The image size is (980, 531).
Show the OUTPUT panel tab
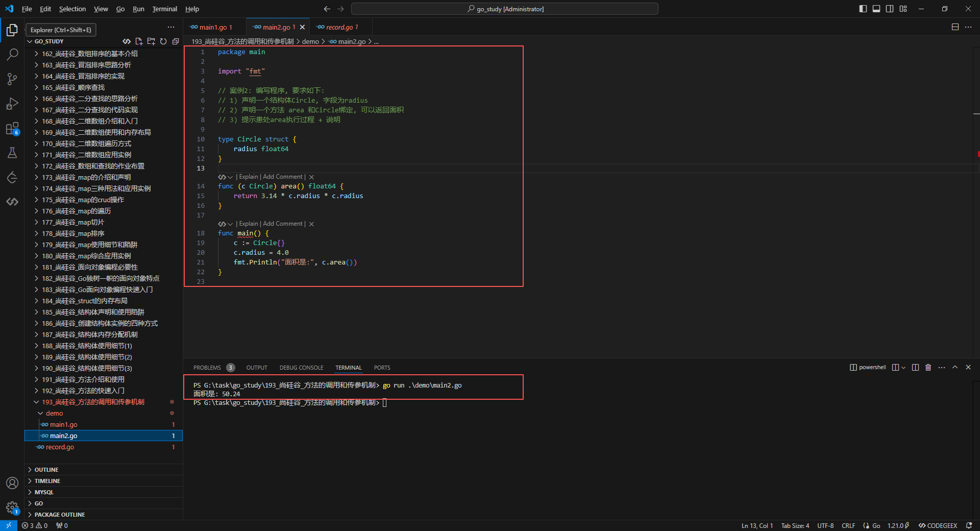[x=257, y=368]
